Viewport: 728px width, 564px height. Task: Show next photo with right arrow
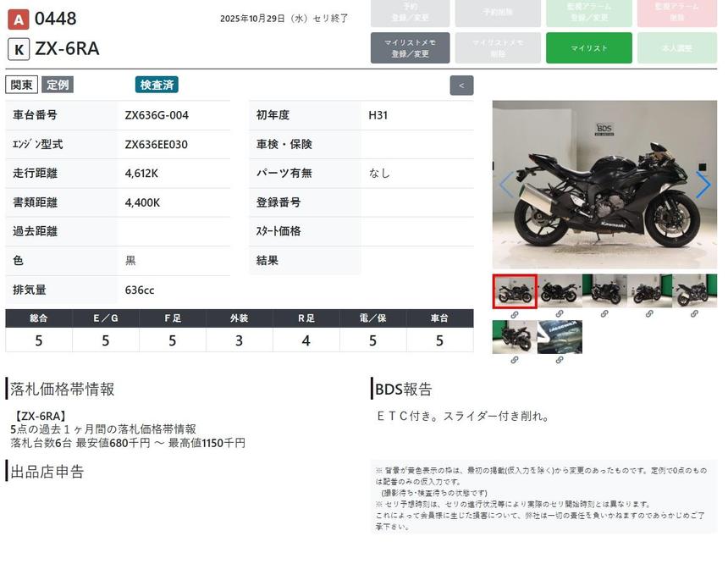[703, 185]
